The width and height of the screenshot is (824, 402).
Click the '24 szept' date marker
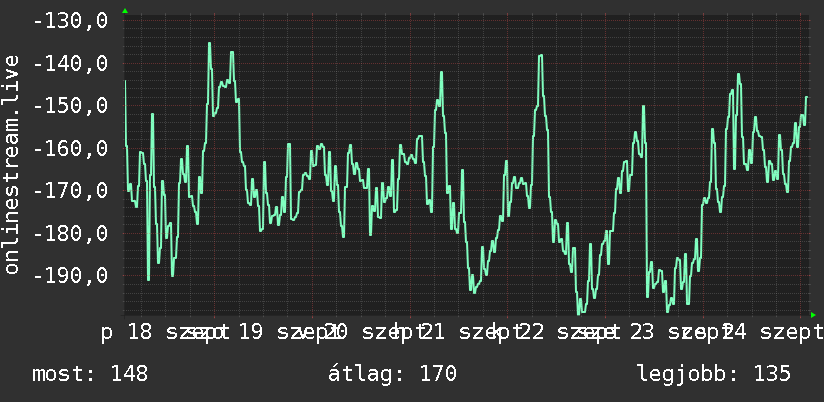click(x=774, y=333)
